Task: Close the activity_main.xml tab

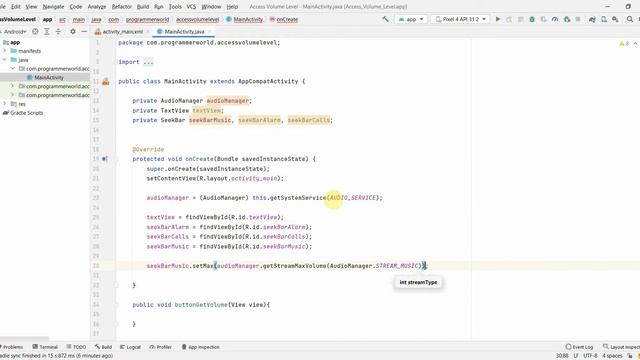Action: [x=148, y=31]
